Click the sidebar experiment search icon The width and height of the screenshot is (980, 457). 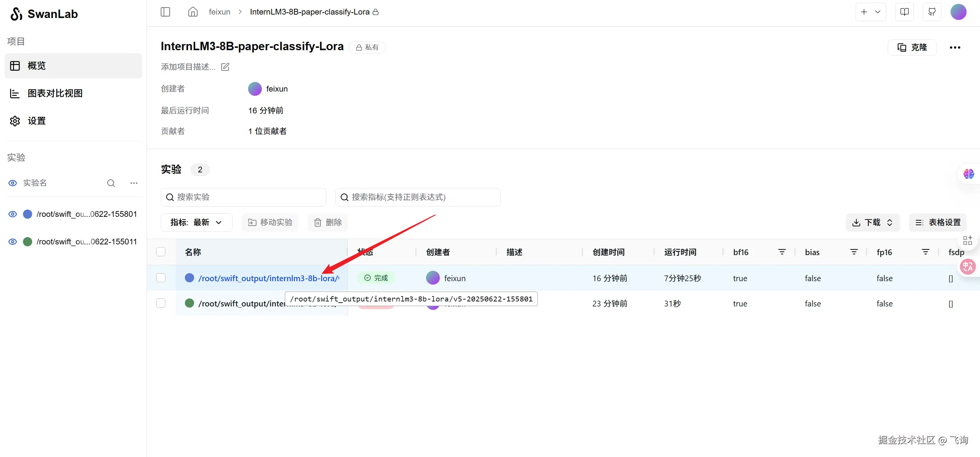[111, 183]
